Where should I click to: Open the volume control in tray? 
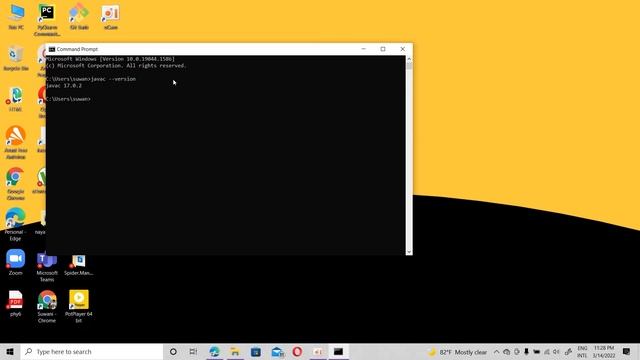coord(556,352)
